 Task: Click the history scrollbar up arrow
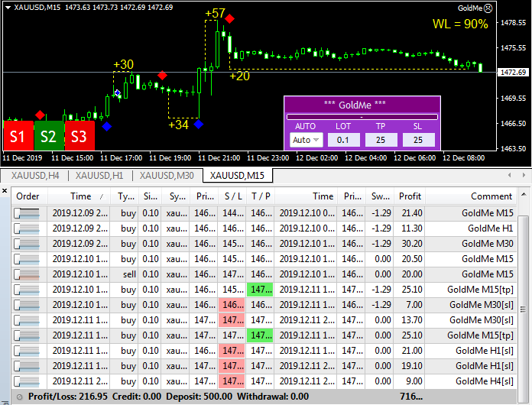coord(524,194)
